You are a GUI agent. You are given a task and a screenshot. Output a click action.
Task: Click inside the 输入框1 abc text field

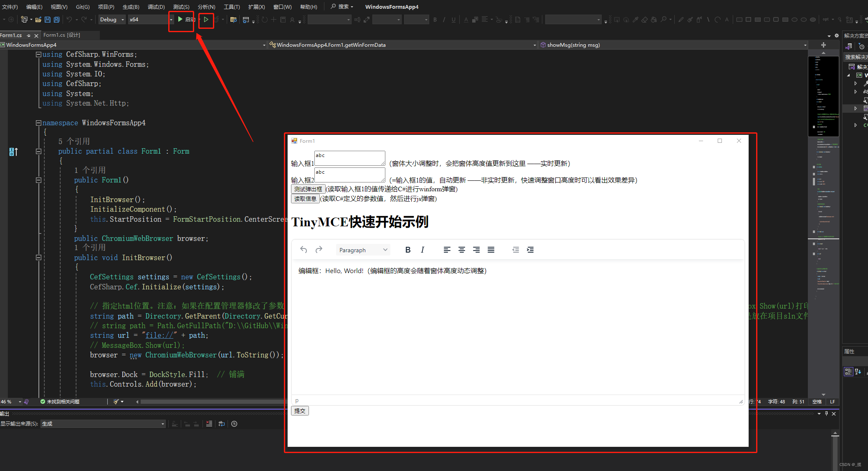(349, 158)
